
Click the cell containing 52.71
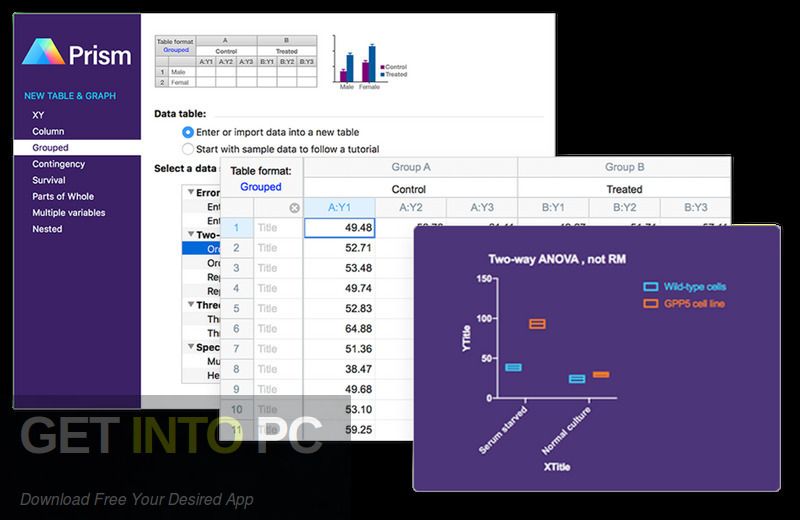(339, 248)
